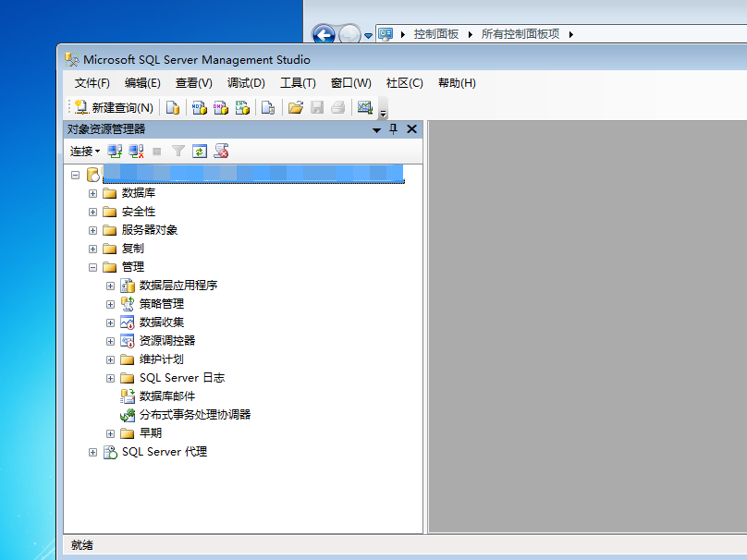The width and height of the screenshot is (747, 560).
Task: Select the SQL Server 代理 tree item
Action: [x=164, y=452]
